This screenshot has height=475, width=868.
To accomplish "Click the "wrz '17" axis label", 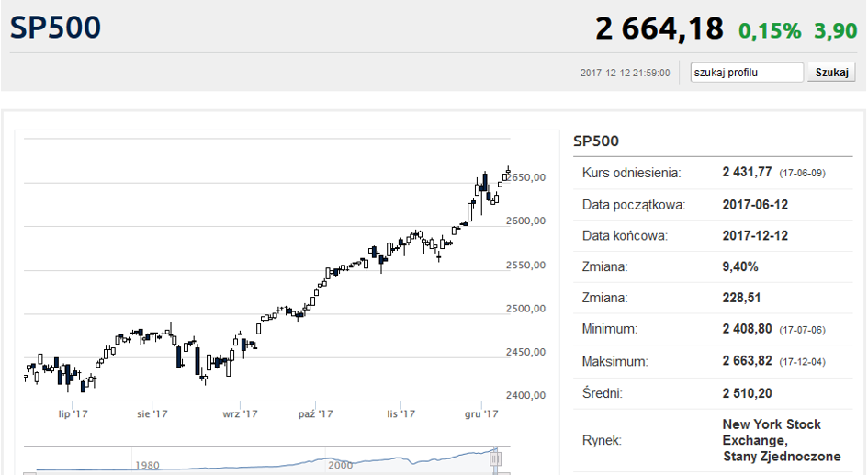I will [x=238, y=414].
